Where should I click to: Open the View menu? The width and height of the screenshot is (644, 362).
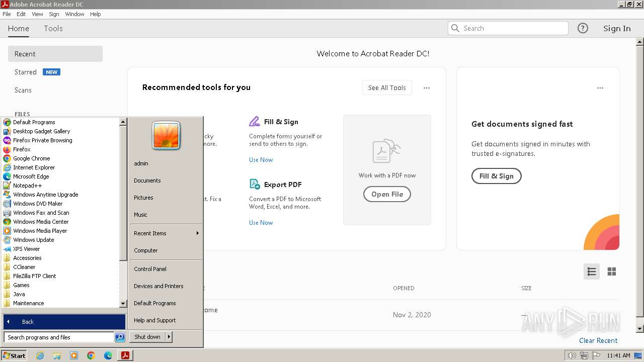tap(37, 14)
